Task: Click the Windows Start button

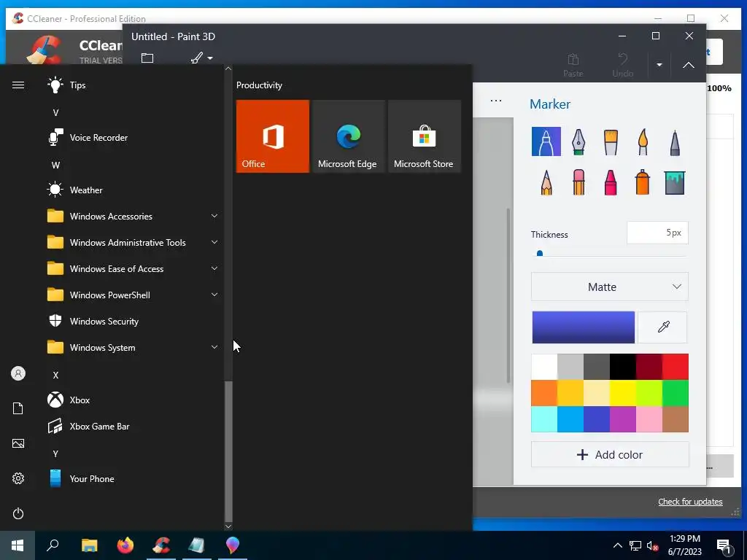Action: pyautogui.click(x=18, y=545)
